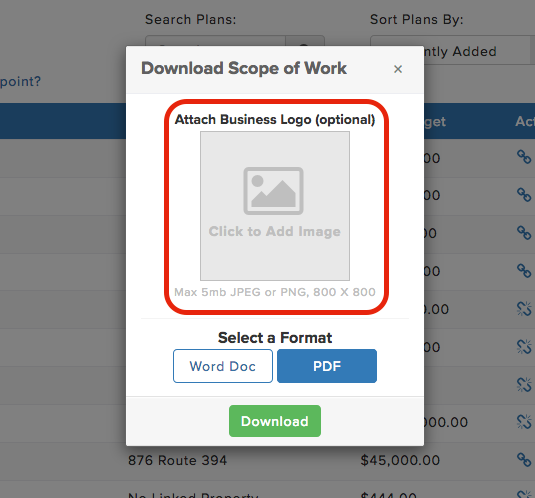This screenshot has height=498, width=535.
Task: Click the link icon in third table row
Action: (524, 233)
